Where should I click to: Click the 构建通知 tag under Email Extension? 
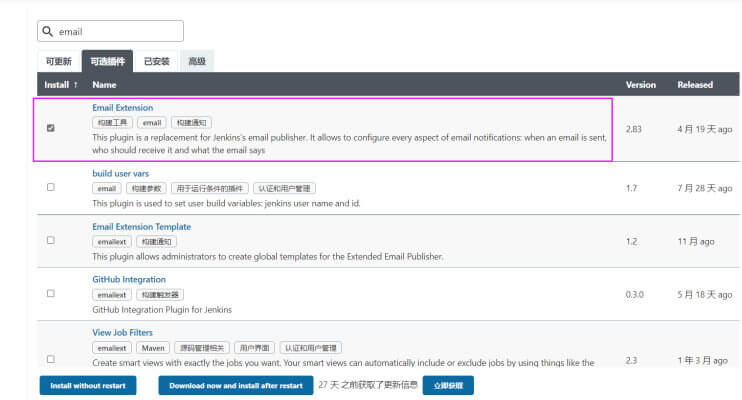(x=191, y=123)
